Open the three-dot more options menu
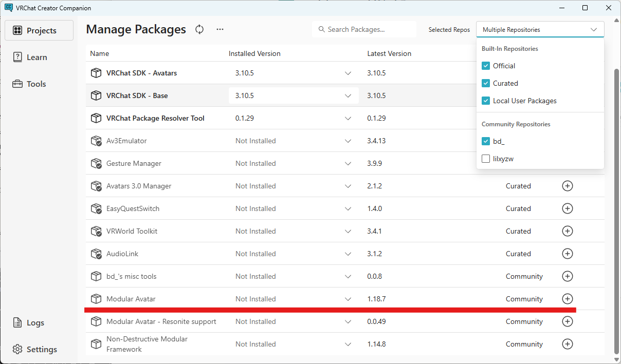Viewport: 621px width, 364px height. coord(220,29)
